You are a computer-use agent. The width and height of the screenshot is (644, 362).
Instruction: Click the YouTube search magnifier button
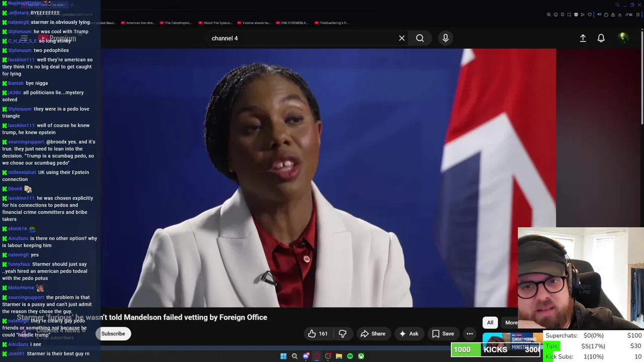point(420,38)
